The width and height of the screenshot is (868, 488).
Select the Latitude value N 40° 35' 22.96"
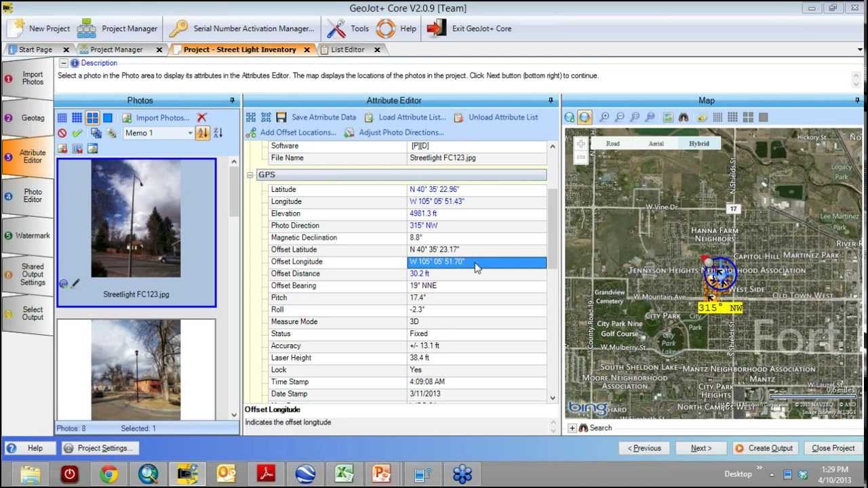point(476,190)
